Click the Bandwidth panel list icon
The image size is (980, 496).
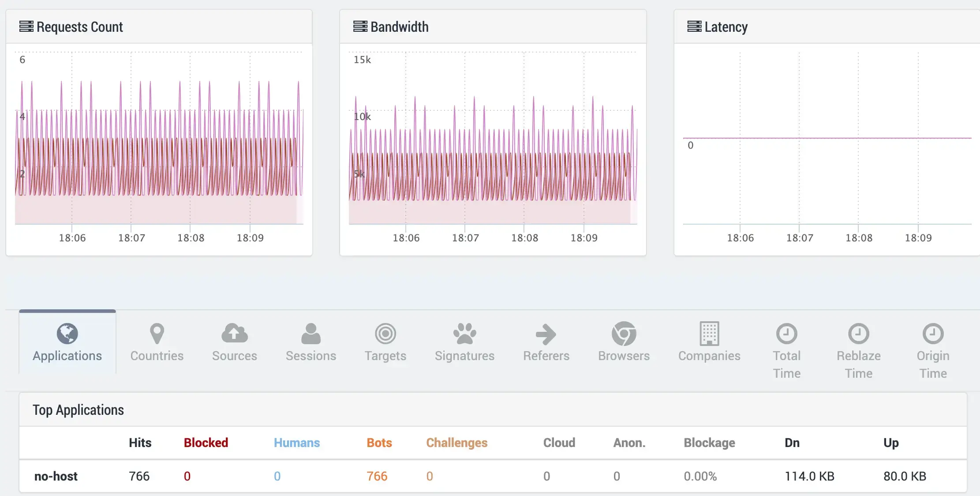[360, 26]
